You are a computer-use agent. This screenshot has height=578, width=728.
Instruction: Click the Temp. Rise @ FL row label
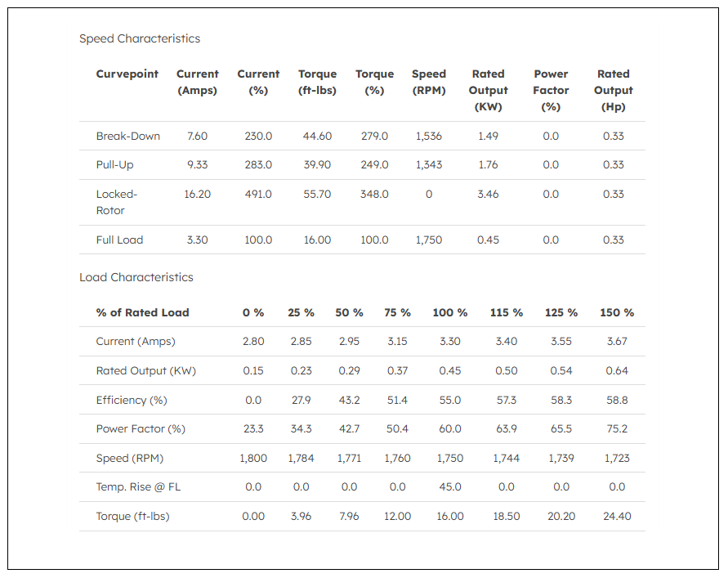(x=138, y=487)
